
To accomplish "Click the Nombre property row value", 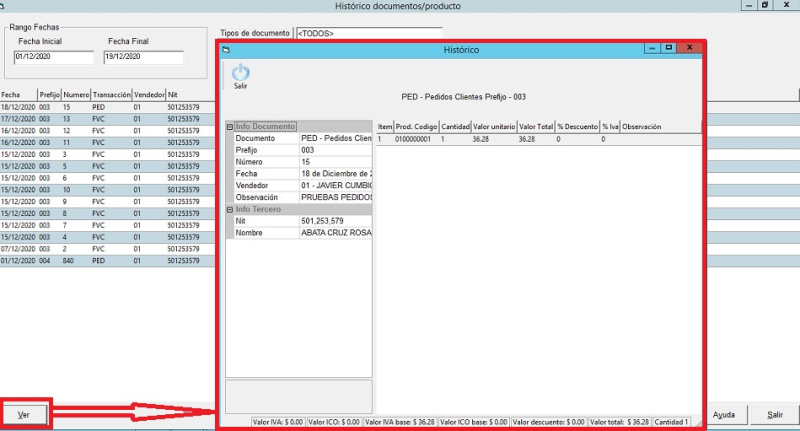I will pyautogui.click(x=335, y=233).
